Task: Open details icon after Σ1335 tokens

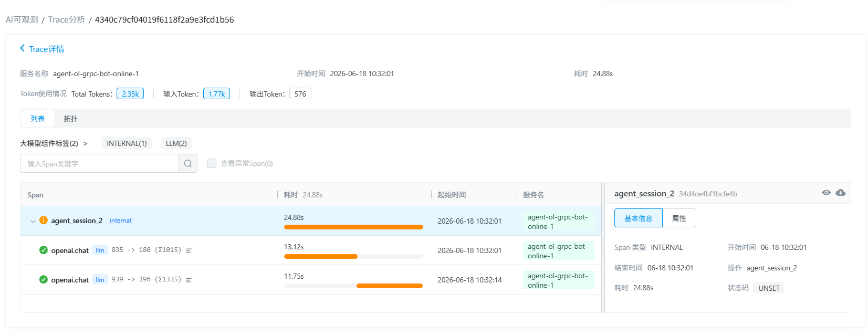Action: [189, 280]
